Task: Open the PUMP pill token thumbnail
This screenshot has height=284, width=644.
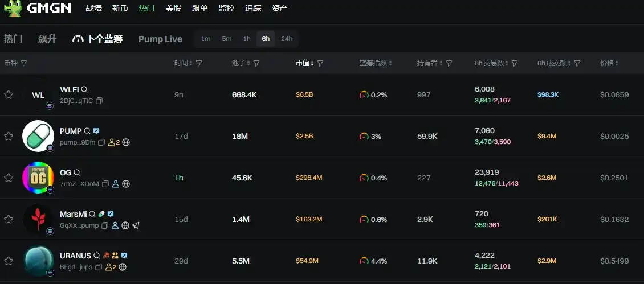Action: (38, 136)
